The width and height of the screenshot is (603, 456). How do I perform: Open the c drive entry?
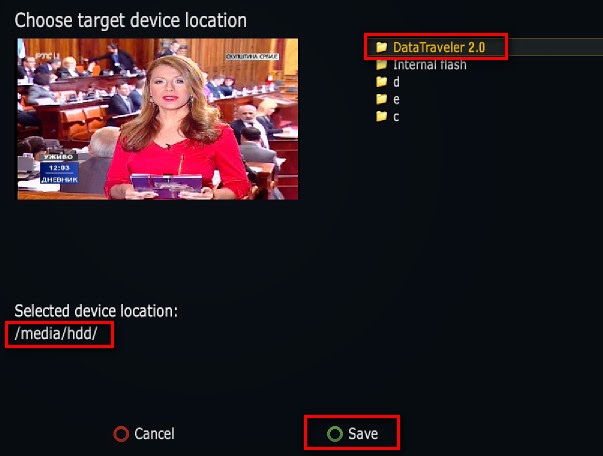[396, 116]
